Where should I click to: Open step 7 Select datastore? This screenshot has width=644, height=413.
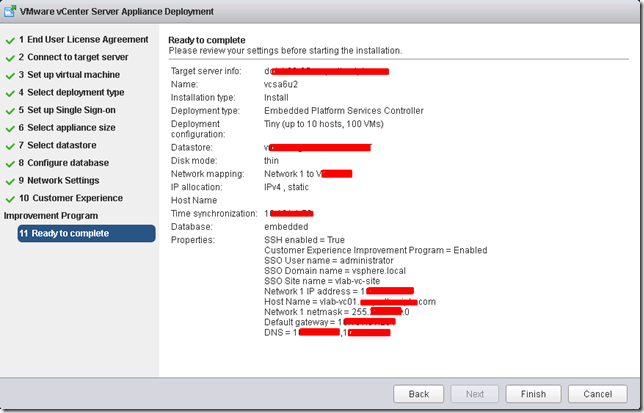pyautogui.click(x=58, y=145)
